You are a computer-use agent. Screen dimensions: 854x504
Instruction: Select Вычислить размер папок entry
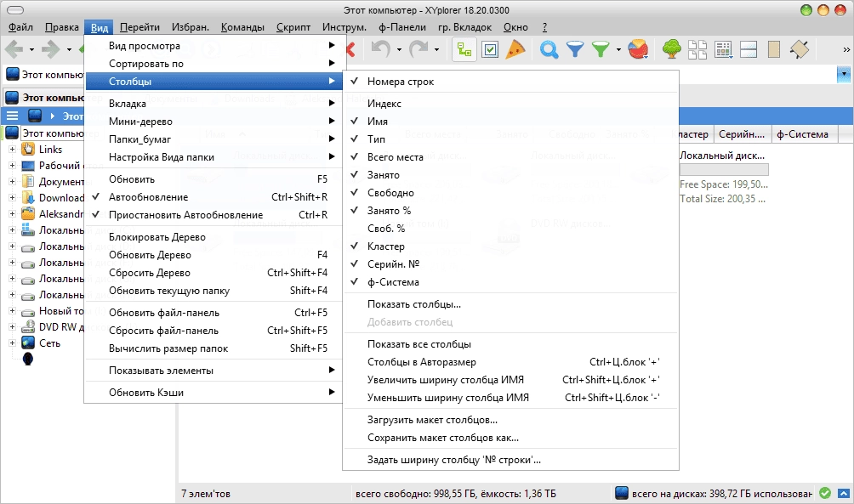(213, 348)
